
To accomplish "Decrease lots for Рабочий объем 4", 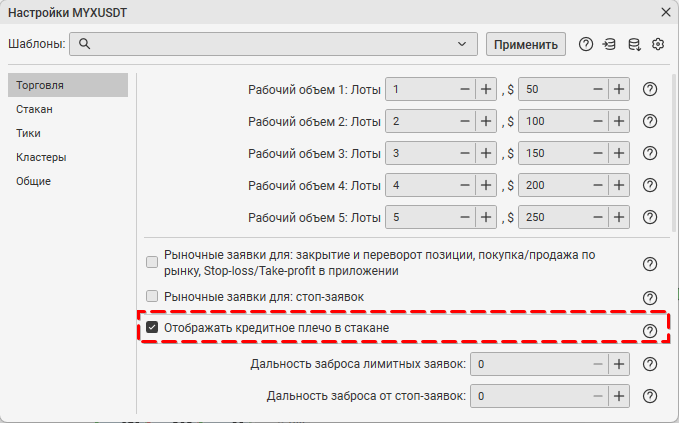I will tap(465, 185).
